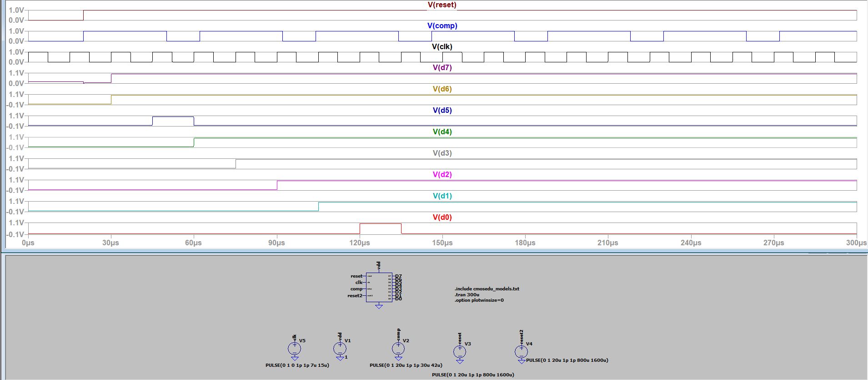This screenshot has width=868, height=380.
Task: Click the 150µs time axis label
Action: [442, 243]
